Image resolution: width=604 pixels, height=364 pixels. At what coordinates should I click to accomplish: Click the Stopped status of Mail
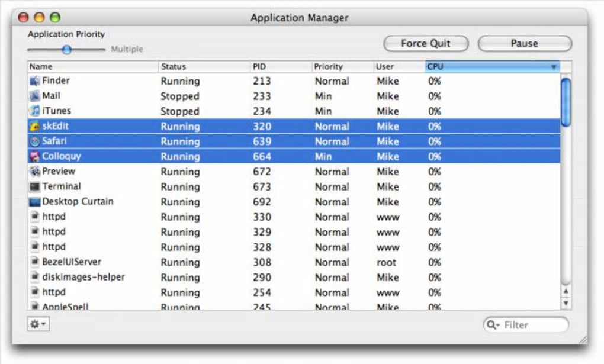[x=180, y=96]
